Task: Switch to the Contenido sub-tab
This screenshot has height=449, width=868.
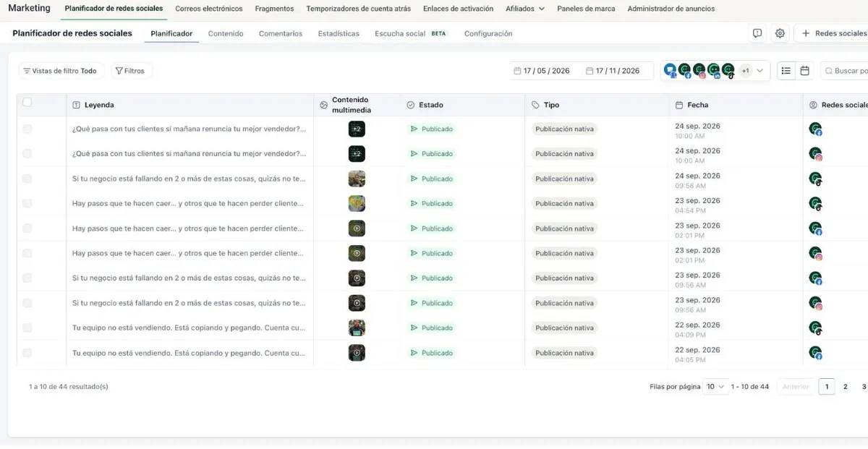Action: click(x=226, y=33)
